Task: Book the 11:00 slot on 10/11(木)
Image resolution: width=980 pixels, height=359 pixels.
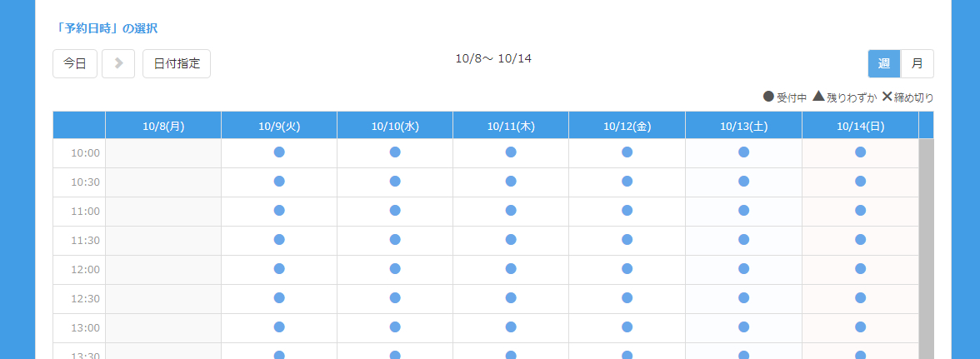Action: pyautogui.click(x=511, y=211)
